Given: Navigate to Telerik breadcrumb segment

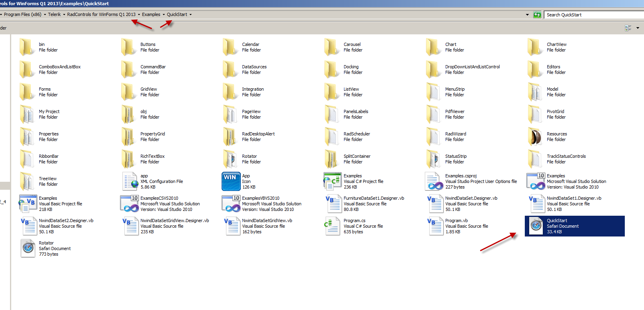Looking at the screenshot, I should click(54, 14).
